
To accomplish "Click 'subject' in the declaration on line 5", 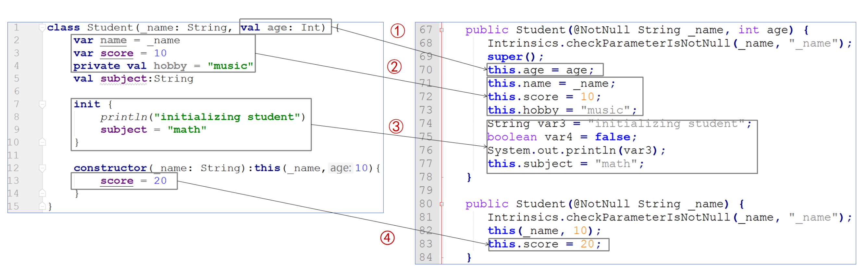I will coord(124,79).
